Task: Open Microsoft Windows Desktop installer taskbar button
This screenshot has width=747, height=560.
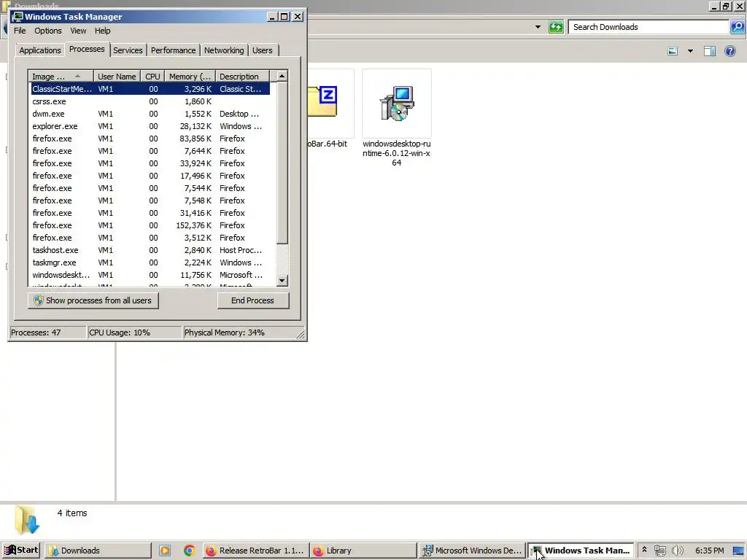Action: click(x=472, y=551)
